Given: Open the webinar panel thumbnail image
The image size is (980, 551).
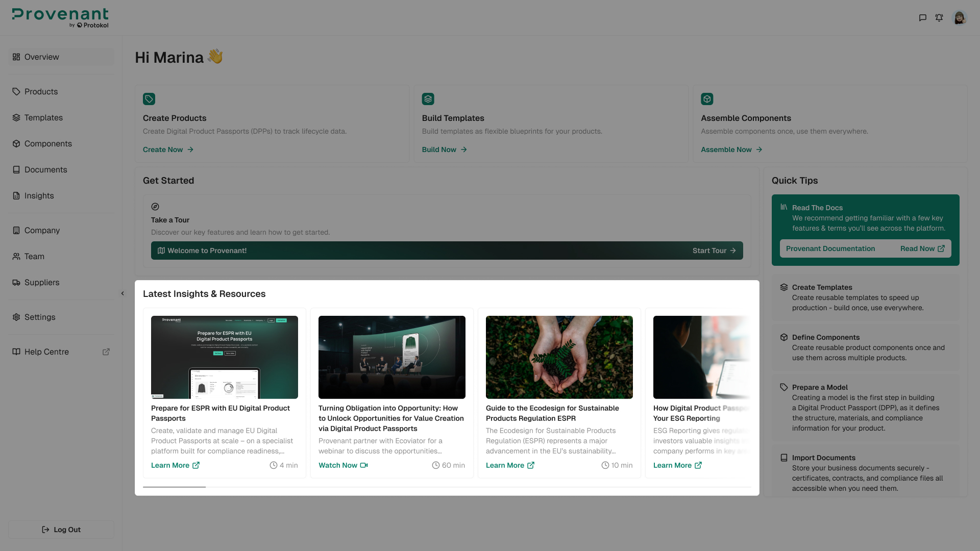Looking at the screenshot, I should click(x=392, y=357).
